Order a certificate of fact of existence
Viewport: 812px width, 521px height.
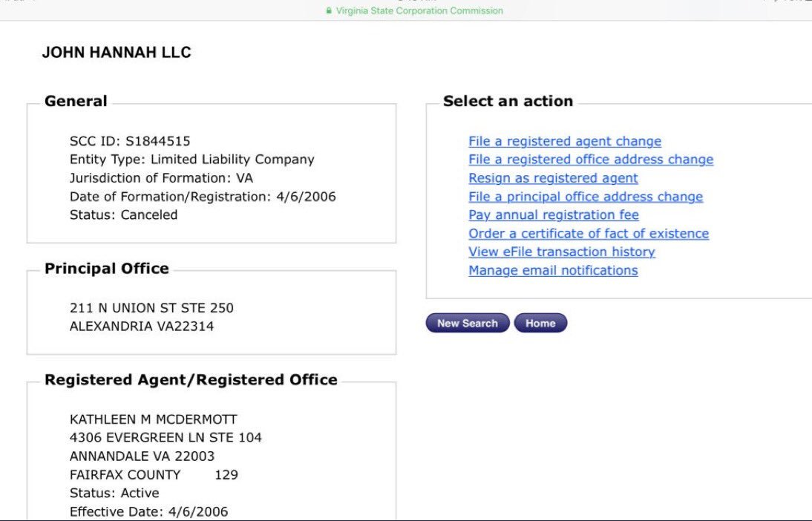click(x=589, y=234)
